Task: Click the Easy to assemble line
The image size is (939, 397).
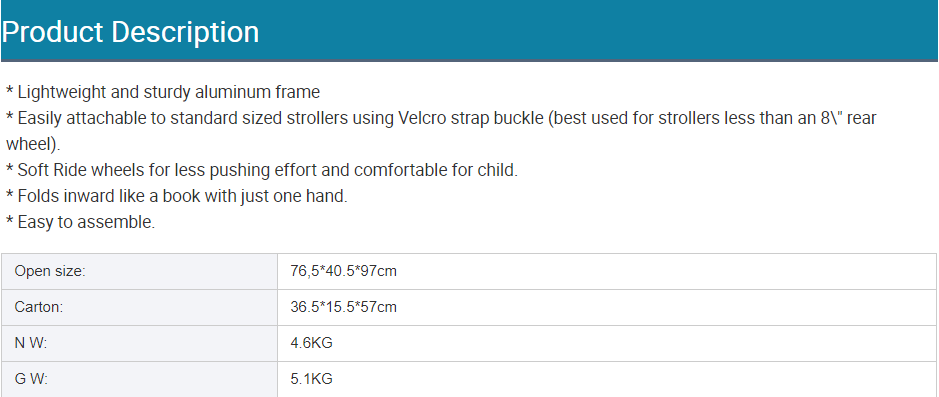Action: click(80, 222)
